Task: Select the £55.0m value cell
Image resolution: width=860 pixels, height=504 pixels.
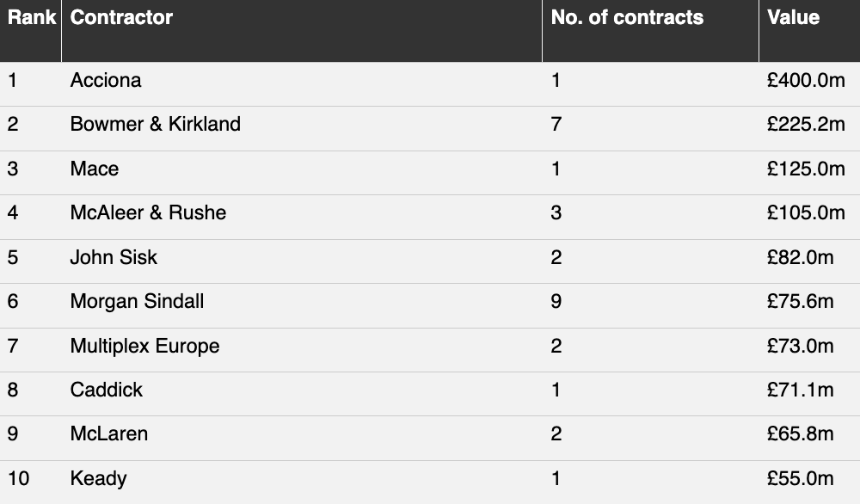Action: tap(800, 478)
